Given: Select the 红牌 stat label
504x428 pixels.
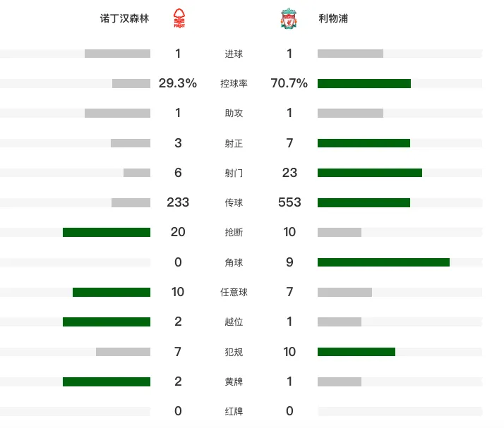Looking at the screenshot, I should tap(234, 411).
